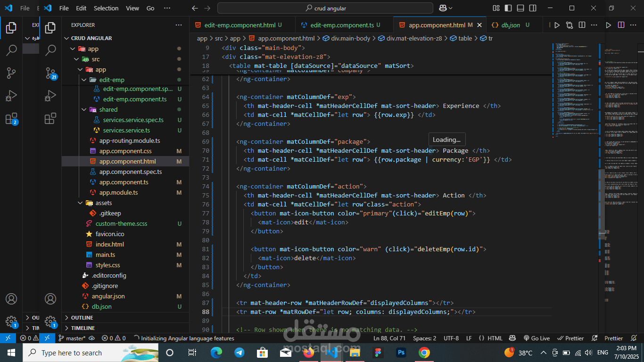This screenshot has width=644, height=362.
Task: Open Customize Layout icon in title bar
Action: [x=496, y=8]
